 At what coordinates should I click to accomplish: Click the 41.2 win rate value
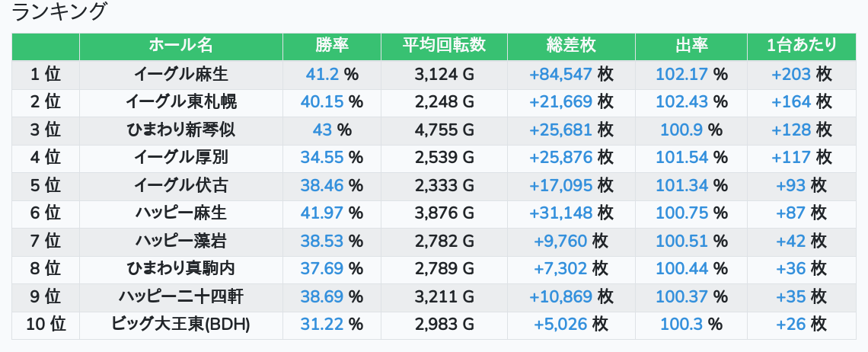point(322,74)
